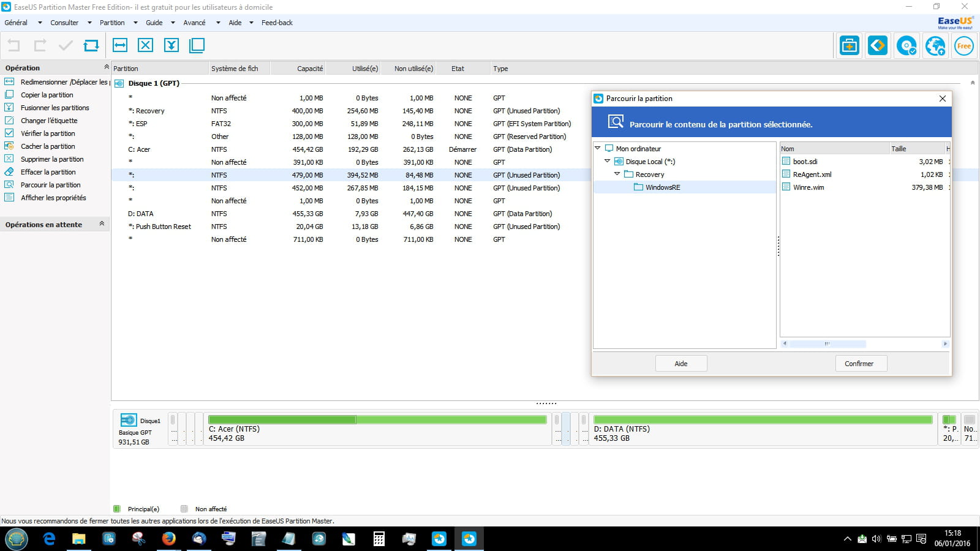Click the Fusionner les partitions sidebar icon

click(9, 108)
